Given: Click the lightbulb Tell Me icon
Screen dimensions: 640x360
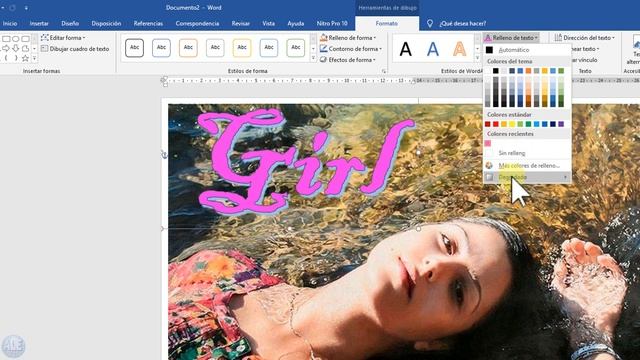Looking at the screenshot, I should (430, 24).
